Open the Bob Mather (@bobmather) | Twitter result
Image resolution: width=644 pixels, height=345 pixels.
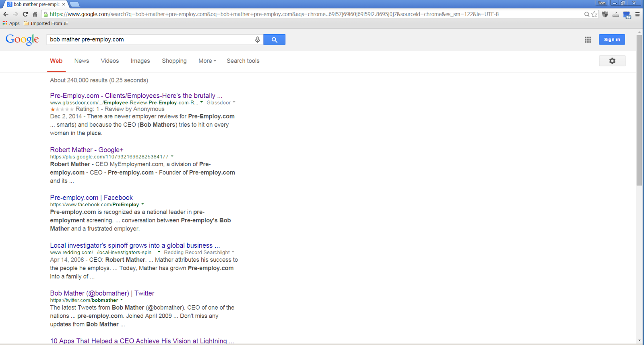click(x=102, y=293)
